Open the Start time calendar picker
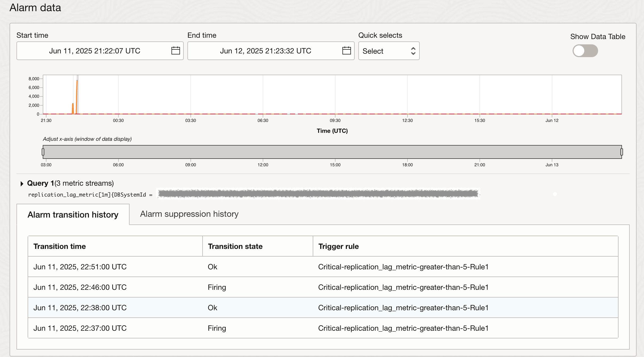The width and height of the screenshot is (644, 357). coord(175,50)
